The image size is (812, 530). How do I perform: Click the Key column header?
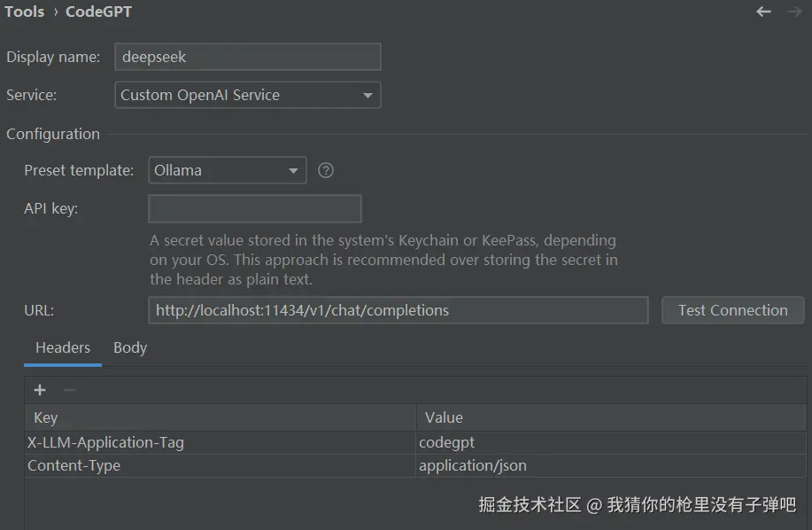[x=220, y=417]
